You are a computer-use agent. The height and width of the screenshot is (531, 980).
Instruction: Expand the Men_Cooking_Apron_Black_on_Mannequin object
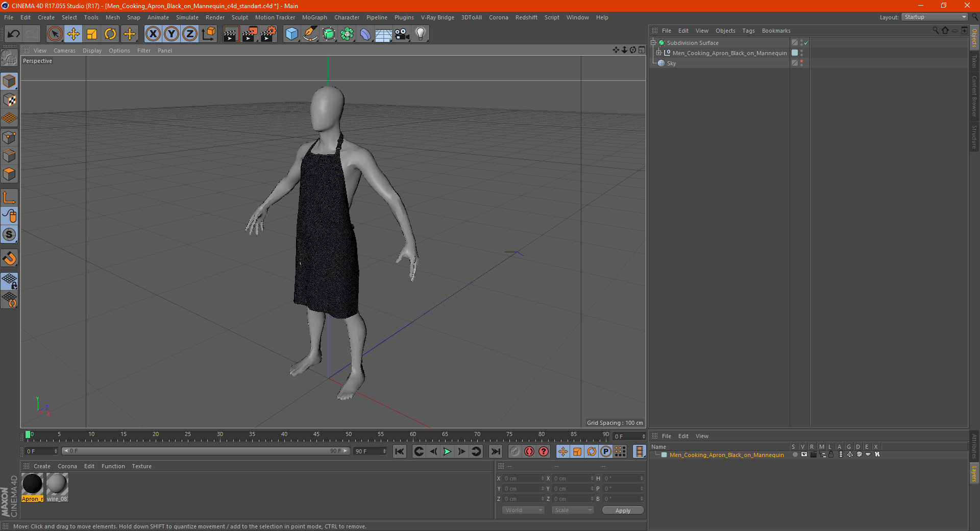coord(659,53)
